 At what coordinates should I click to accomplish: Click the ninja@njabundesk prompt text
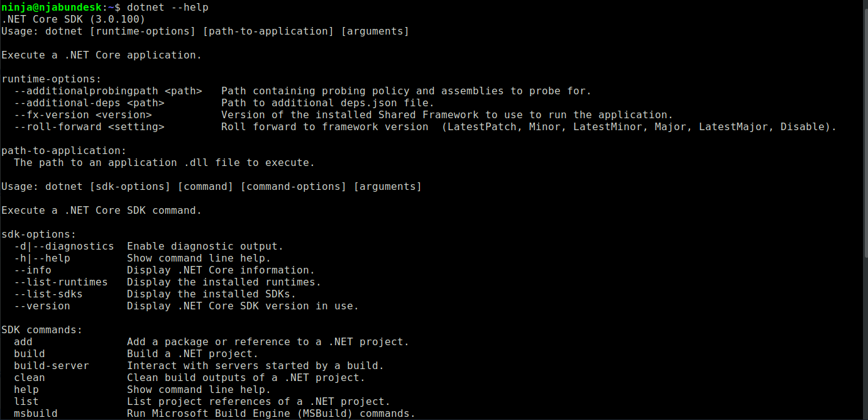[x=53, y=7]
